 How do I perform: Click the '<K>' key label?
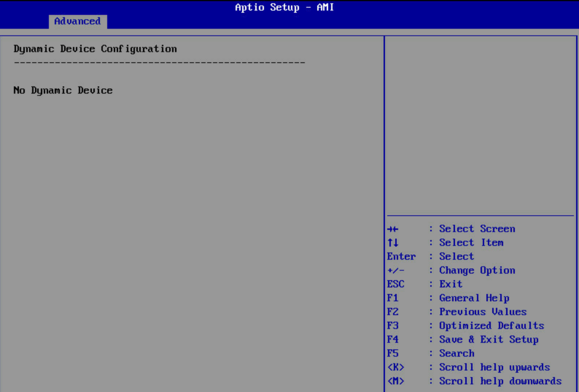point(396,367)
